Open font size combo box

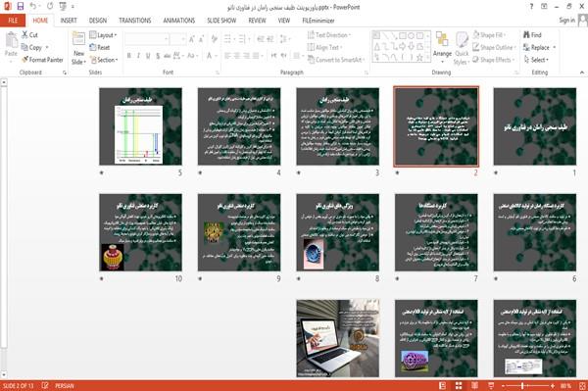(177, 39)
